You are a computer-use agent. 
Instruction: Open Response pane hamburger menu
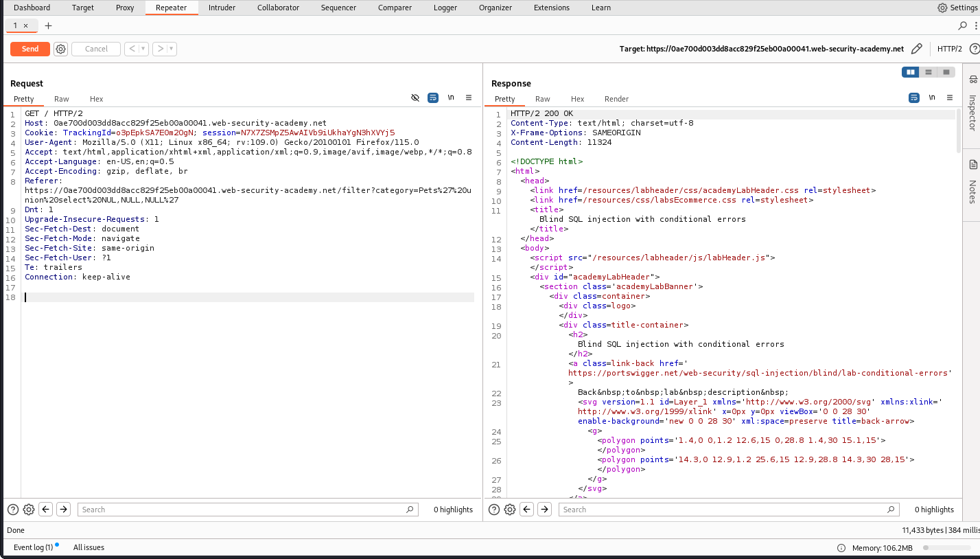(950, 98)
